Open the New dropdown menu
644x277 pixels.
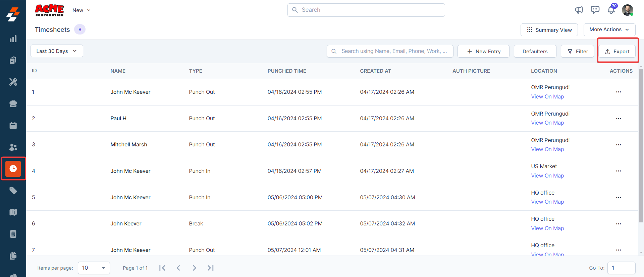(82, 10)
